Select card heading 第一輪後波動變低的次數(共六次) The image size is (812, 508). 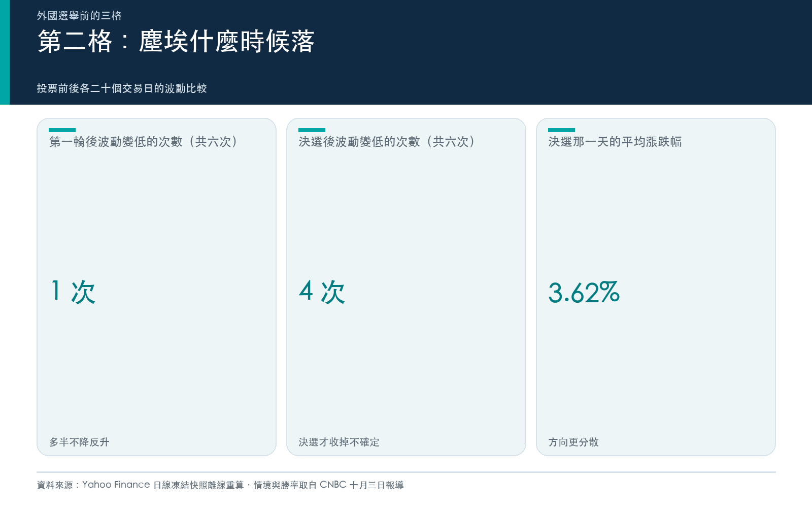(x=144, y=142)
